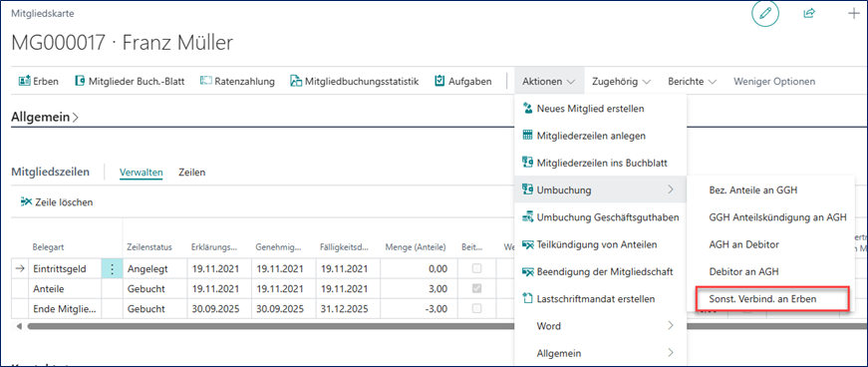Screen dimensions: 868x367
Task: Switch to the Zeilen tab
Action: pos(192,173)
